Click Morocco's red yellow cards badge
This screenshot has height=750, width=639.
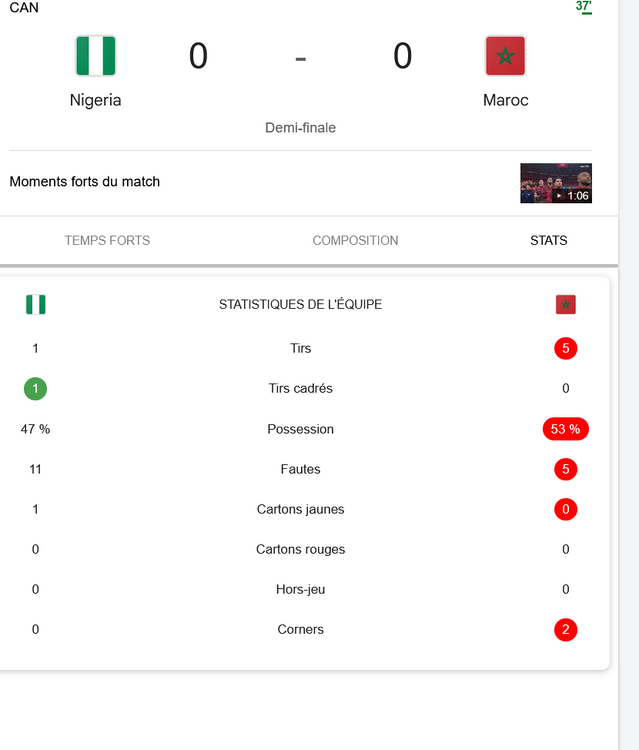[566, 510]
